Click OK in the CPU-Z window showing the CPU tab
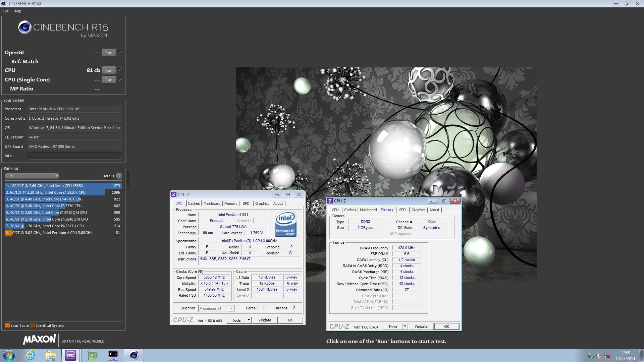 point(290,320)
